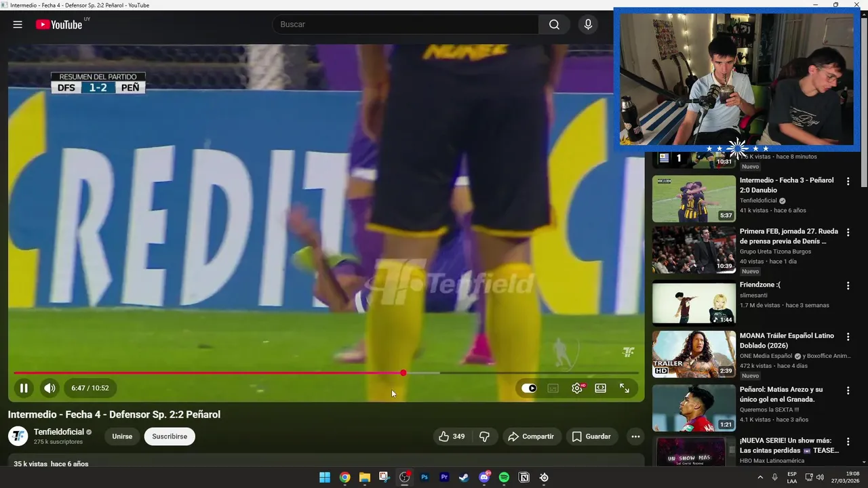The image size is (868, 488).
Task: Open options for Friendzone video
Action: (x=848, y=285)
